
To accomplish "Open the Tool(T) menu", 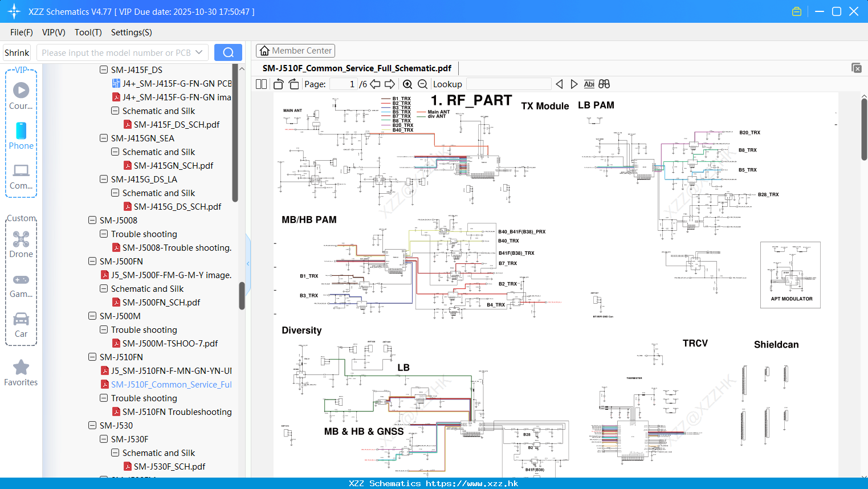I will coord(88,32).
